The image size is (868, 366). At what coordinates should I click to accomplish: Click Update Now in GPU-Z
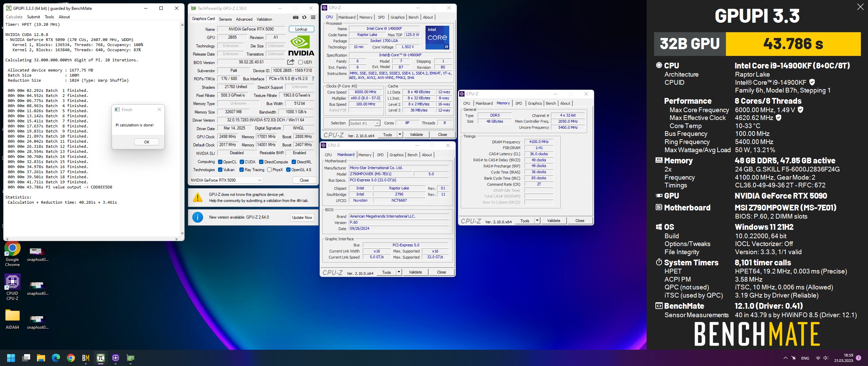tap(302, 218)
